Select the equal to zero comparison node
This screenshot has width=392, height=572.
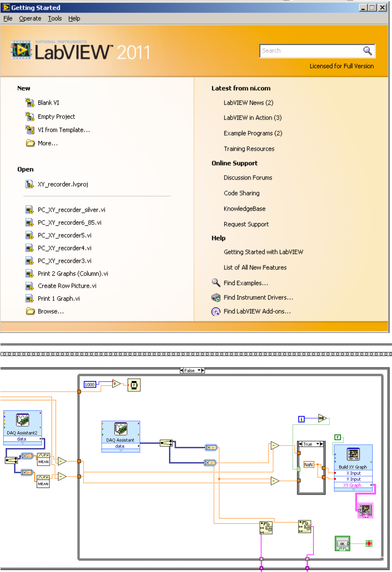(x=322, y=418)
